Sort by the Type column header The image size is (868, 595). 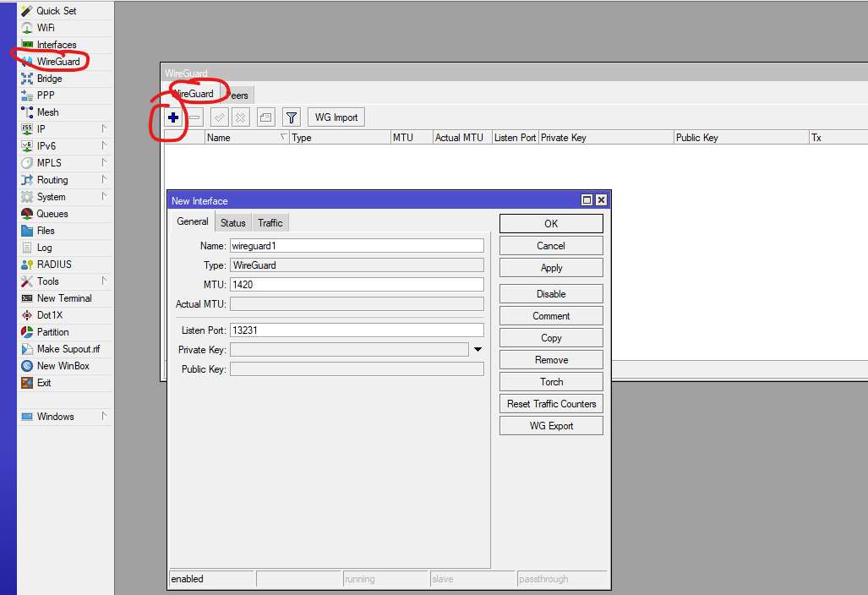pyautogui.click(x=341, y=138)
